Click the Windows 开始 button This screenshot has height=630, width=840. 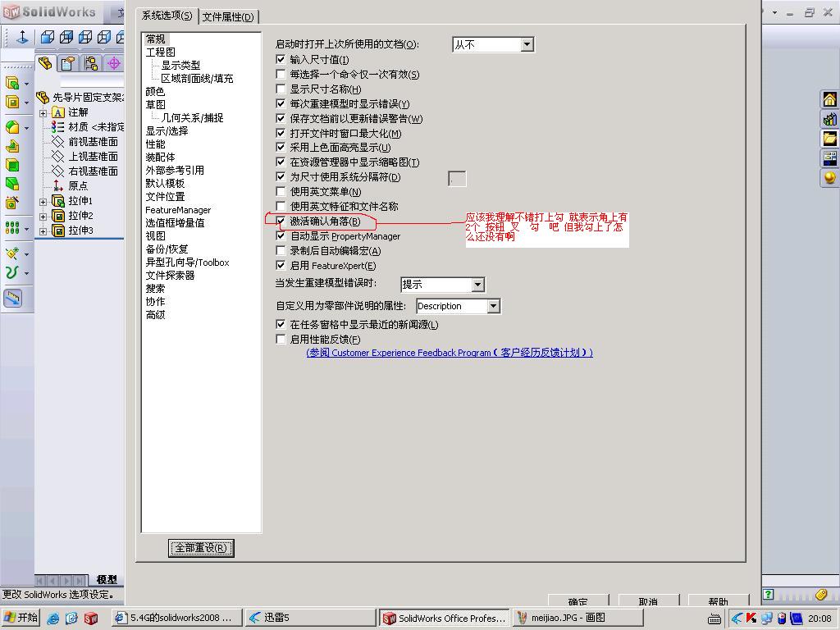[21, 618]
